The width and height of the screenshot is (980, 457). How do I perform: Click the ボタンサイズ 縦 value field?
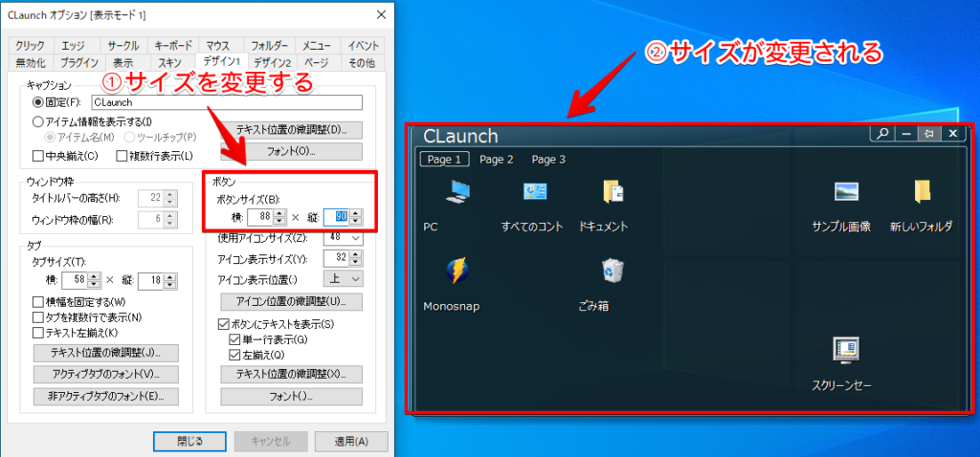tap(336, 217)
